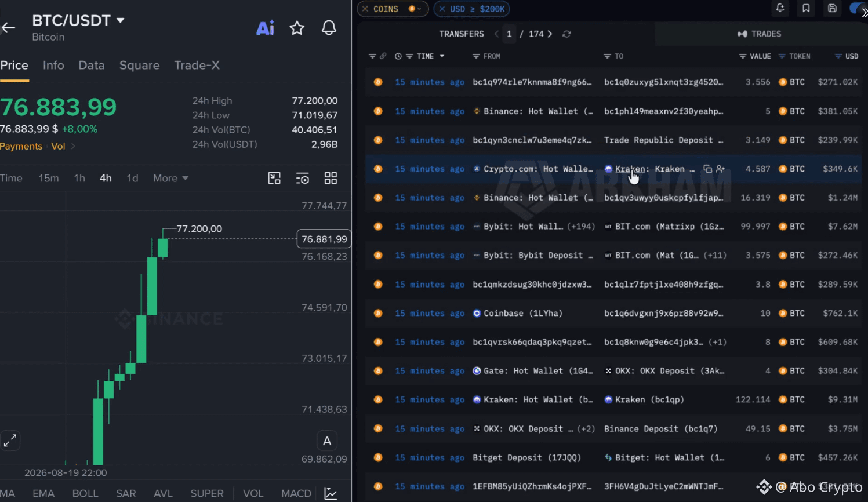868x502 pixels.
Task: Change TIME column sort order arrow
Action: click(x=442, y=56)
